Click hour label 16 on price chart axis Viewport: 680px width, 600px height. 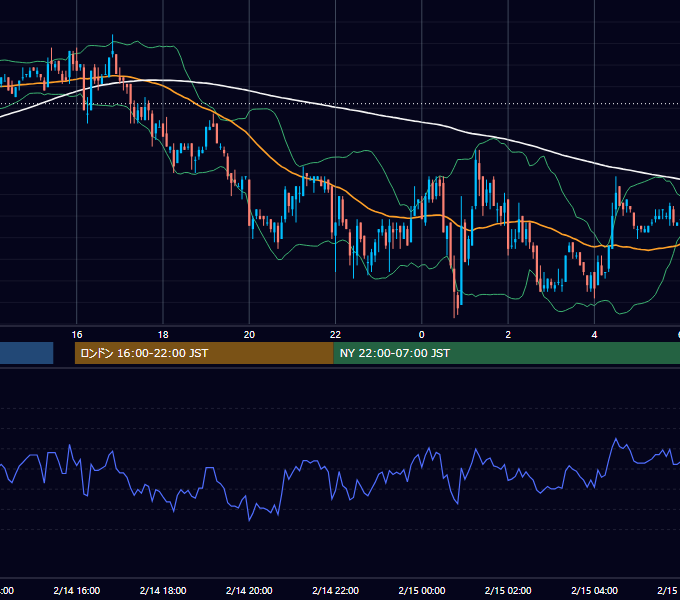click(x=77, y=335)
